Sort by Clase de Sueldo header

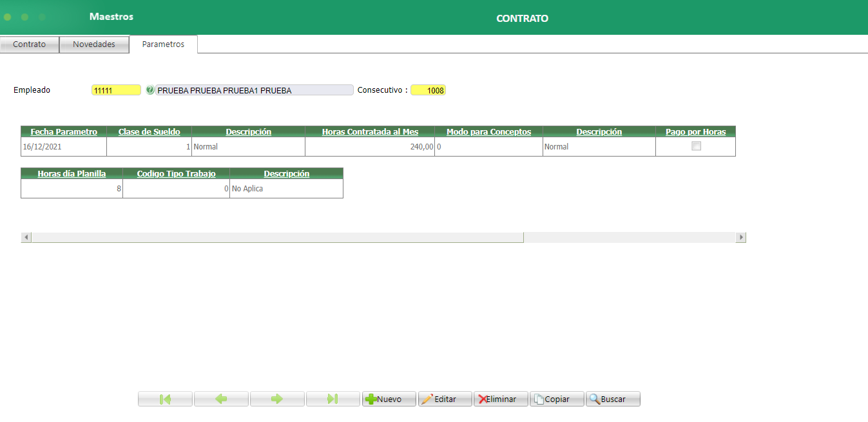[x=149, y=131]
